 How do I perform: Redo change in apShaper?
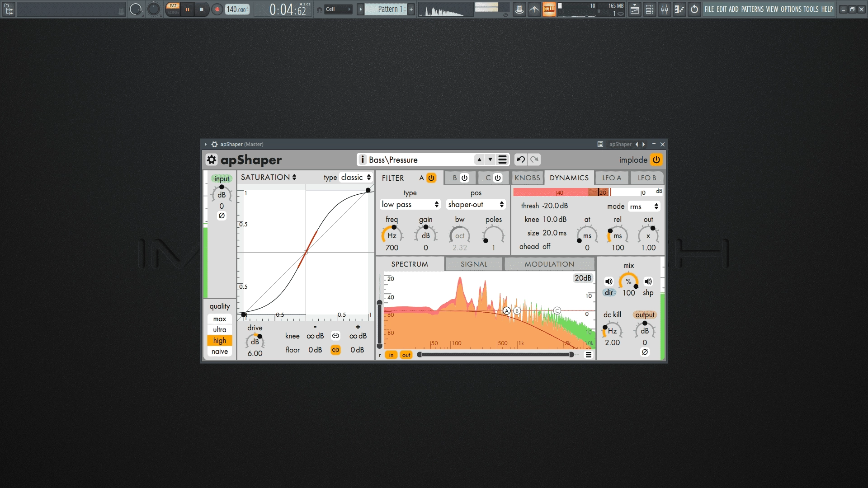tap(534, 160)
